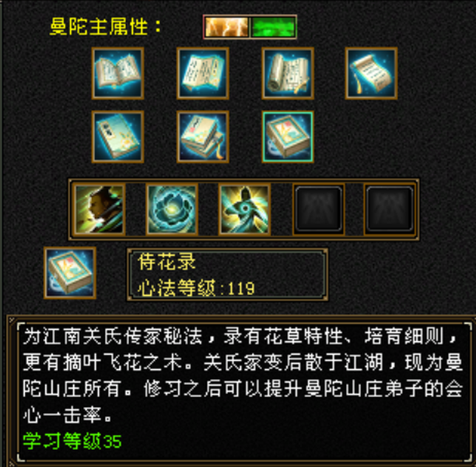Click the large 侍花录 book thumbnail

coord(70,273)
